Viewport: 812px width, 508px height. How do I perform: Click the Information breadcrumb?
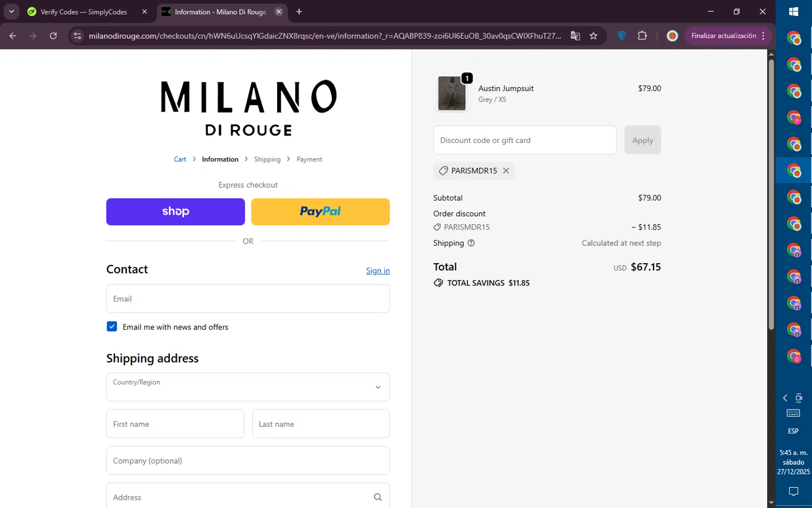pos(220,159)
